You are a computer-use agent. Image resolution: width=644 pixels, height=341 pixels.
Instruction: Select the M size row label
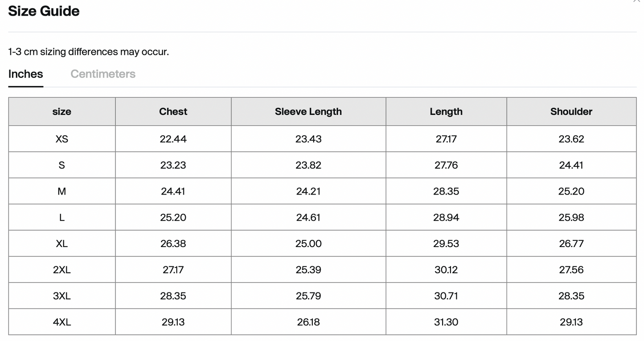pyautogui.click(x=62, y=191)
